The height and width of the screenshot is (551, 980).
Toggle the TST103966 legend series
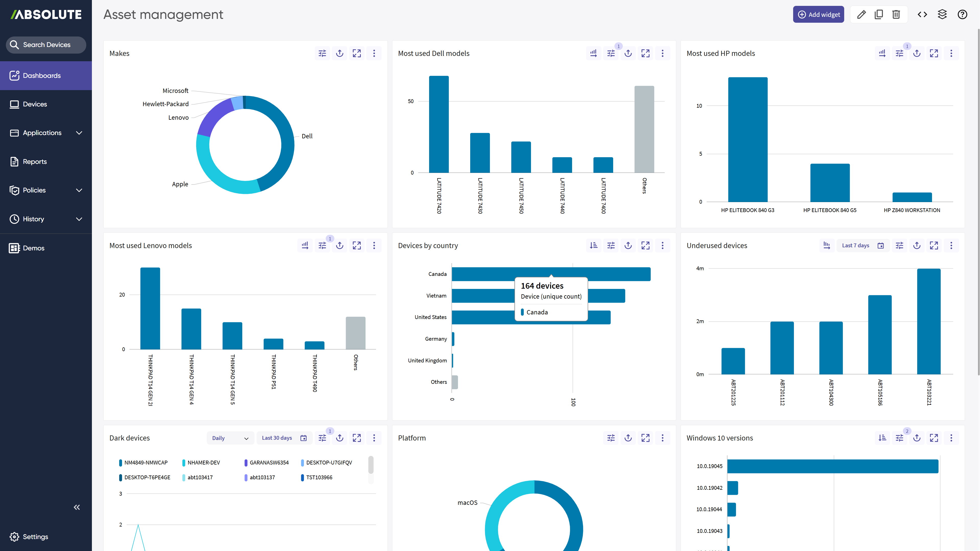click(317, 477)
